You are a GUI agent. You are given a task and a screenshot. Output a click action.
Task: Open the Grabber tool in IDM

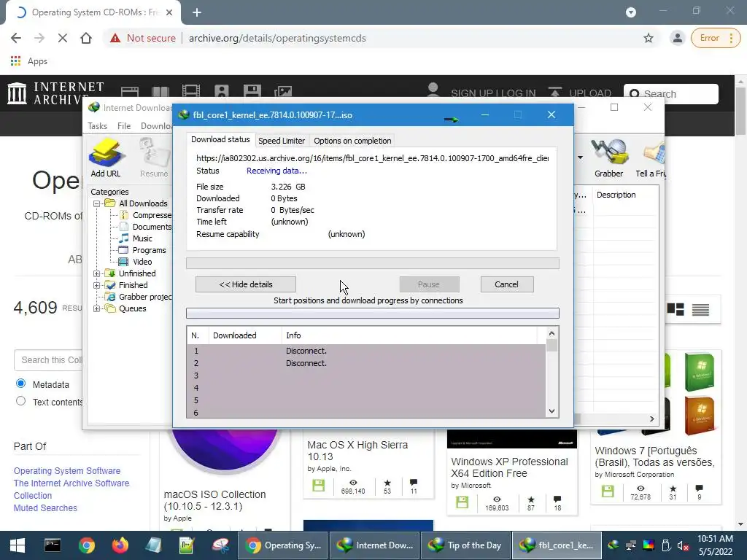[x=608, y=157]
